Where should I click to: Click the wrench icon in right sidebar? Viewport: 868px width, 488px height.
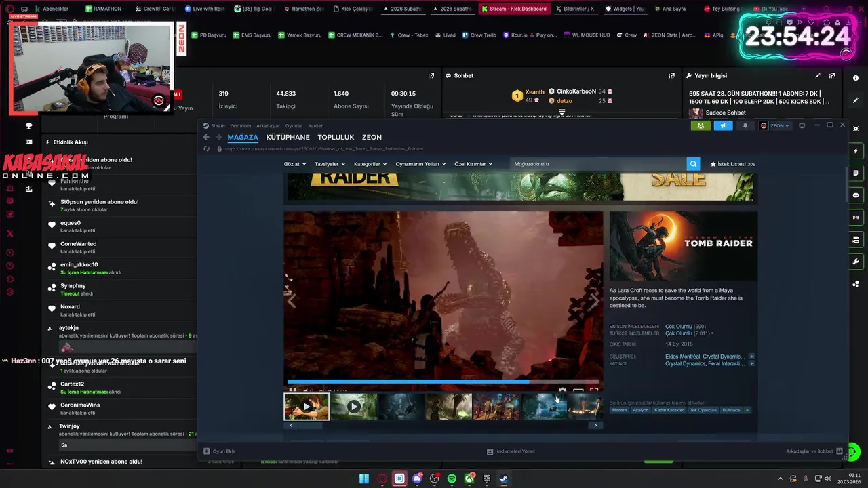(x=856, y=262)
